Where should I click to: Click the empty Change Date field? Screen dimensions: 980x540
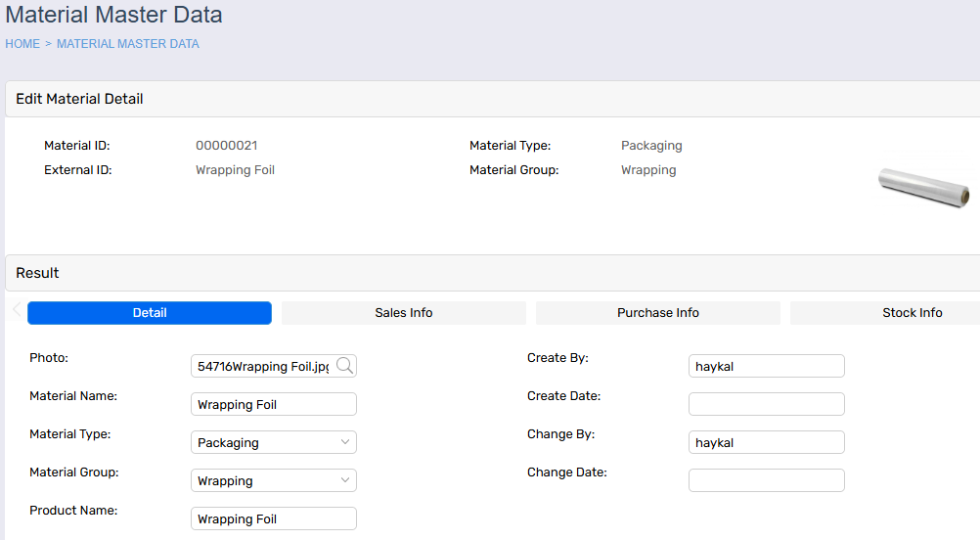coord(766,480)
